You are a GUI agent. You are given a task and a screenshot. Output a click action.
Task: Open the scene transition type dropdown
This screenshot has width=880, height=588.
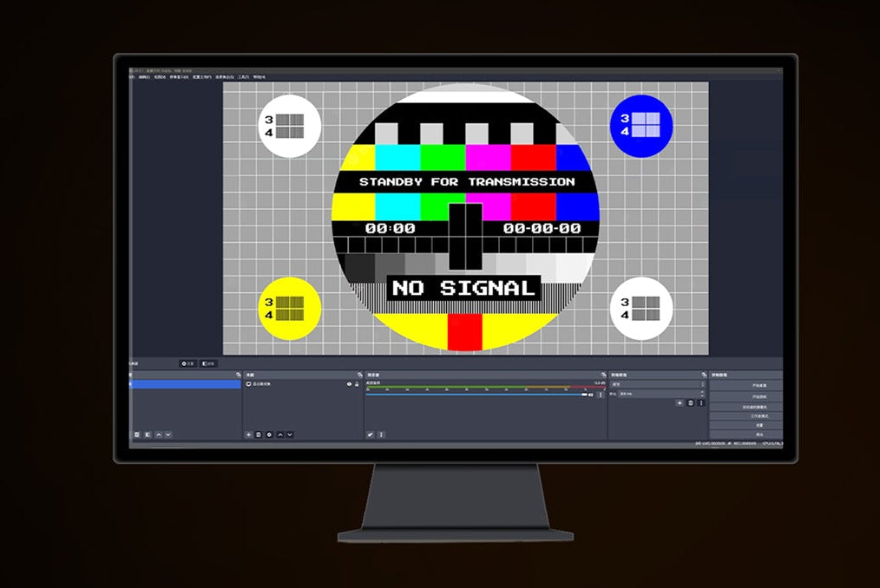657,383
